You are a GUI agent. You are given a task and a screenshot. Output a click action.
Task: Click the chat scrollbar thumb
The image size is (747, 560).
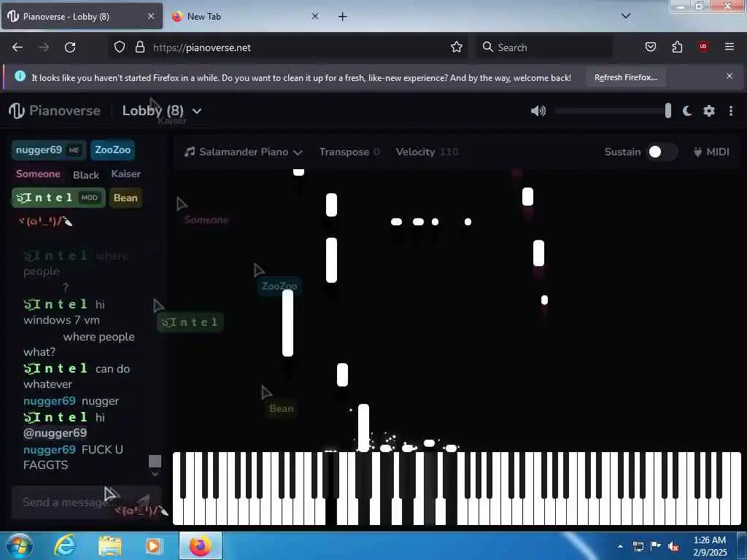coord(155,461)
